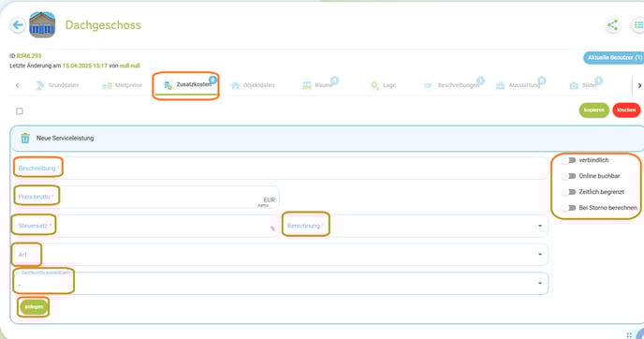Click the grid dots icon at bottom right
This screenshot has width=644, height=339.
(x=629, y=335)
